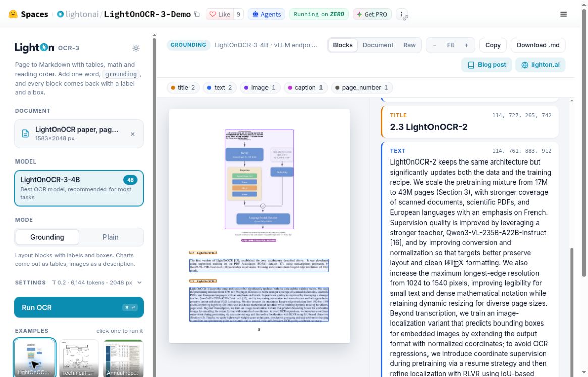Viewport: 588px width, 377px height.
Task: Click the page-level vertical scrollbar
Action: (584, 142)
